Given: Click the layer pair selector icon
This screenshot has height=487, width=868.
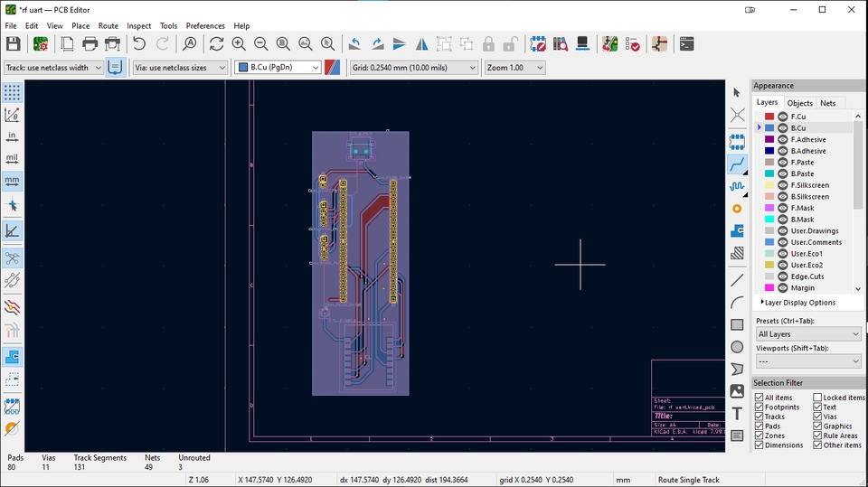Looking at the screenshot, I should [332, 68].
